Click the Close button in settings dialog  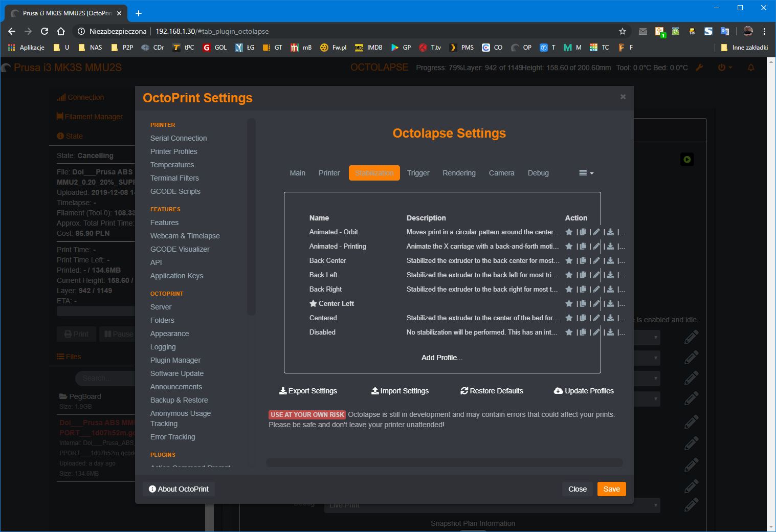(578, 489)
